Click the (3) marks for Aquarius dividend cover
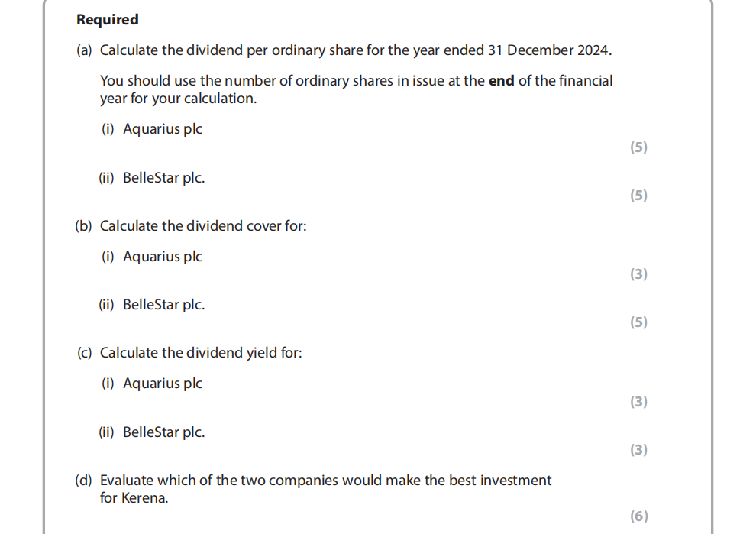 [x=638, y=274]
